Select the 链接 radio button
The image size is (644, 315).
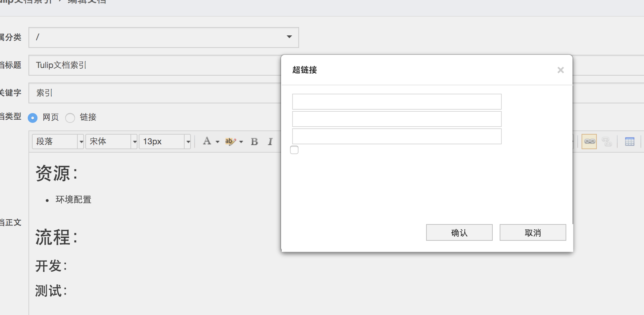point(70,118)
